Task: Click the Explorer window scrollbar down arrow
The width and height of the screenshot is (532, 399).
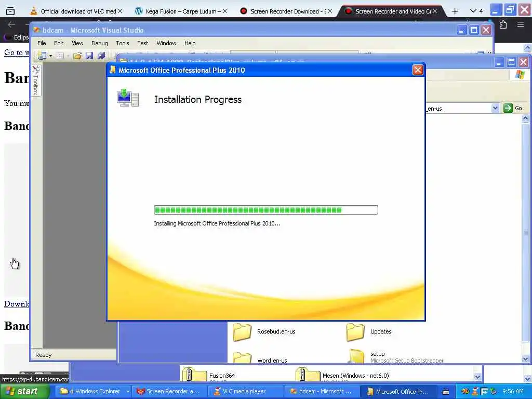Action: 525,358
